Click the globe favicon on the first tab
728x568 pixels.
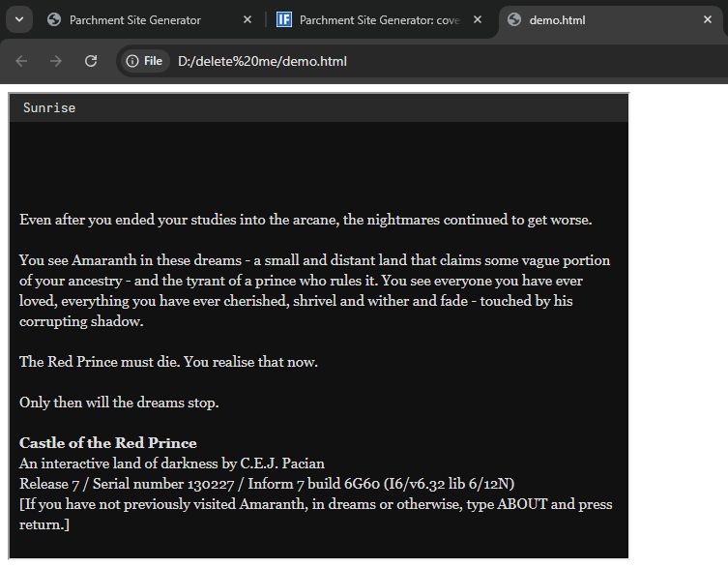[x=54, y=19]
